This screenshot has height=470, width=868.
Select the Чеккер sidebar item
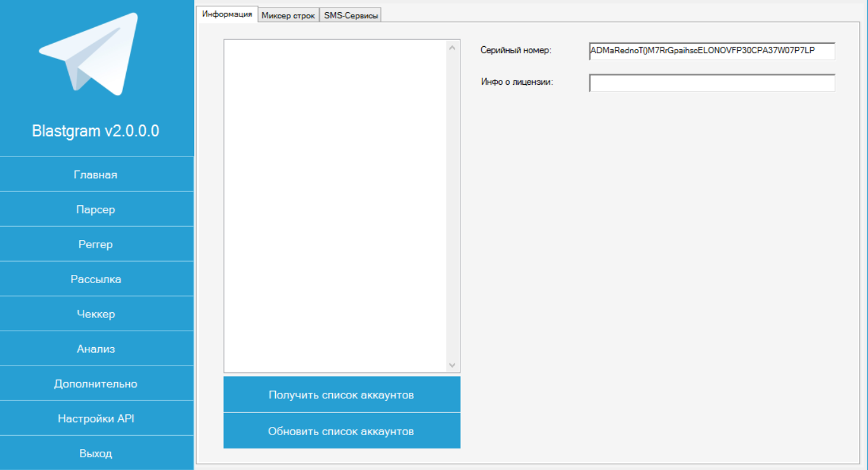[96, 314]
